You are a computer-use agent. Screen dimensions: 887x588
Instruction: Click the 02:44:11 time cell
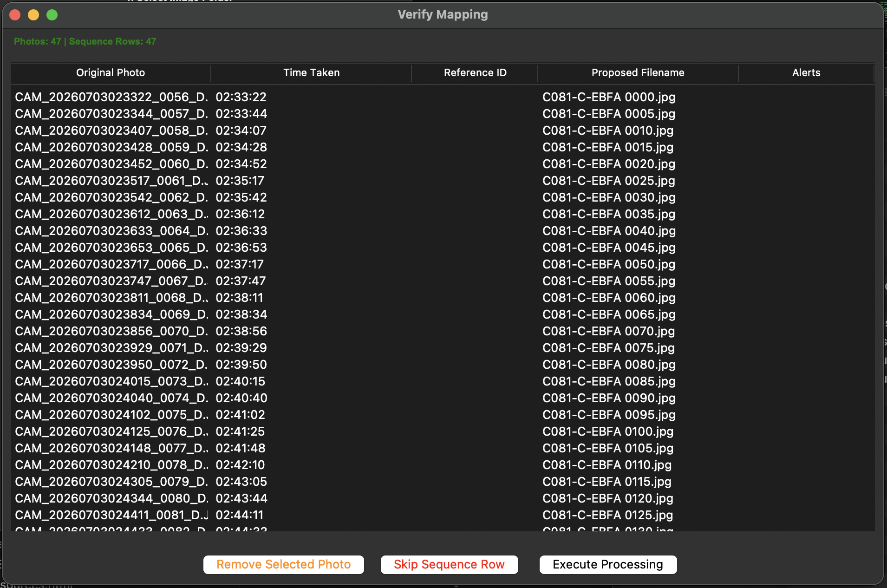pos(240,515)
